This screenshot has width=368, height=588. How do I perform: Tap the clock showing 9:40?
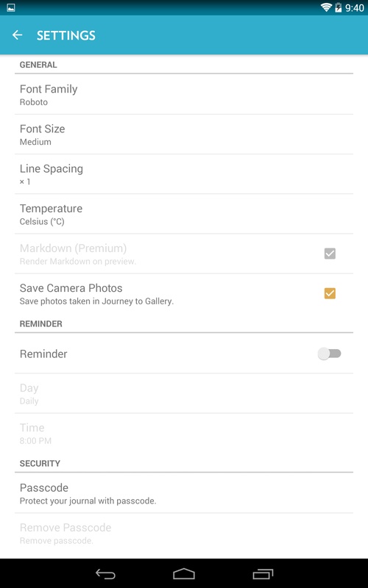click(355, 7)
